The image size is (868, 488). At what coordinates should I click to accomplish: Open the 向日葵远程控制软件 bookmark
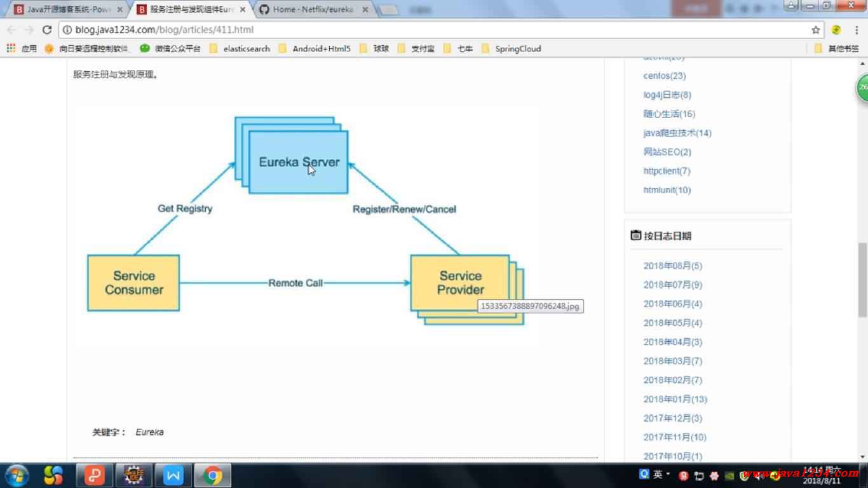point(87,48)
